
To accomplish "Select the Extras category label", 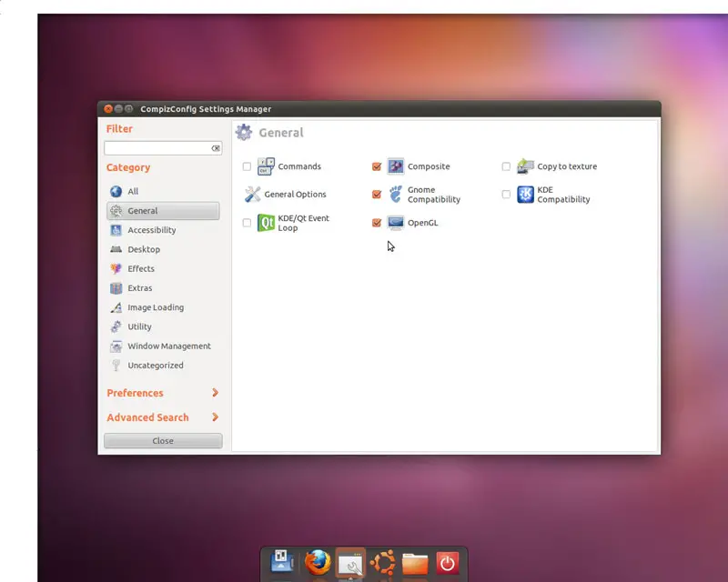I will coord(140,288).
